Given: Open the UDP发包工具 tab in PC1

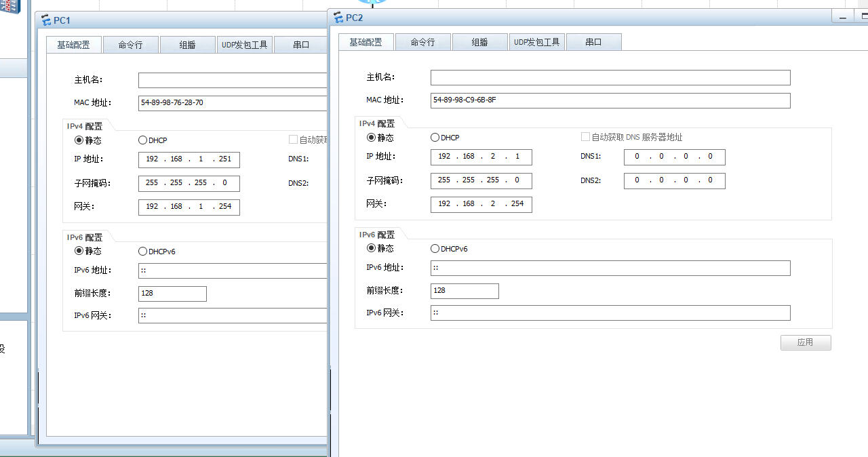Looking at the screenshot, I should tap(244, 45).
